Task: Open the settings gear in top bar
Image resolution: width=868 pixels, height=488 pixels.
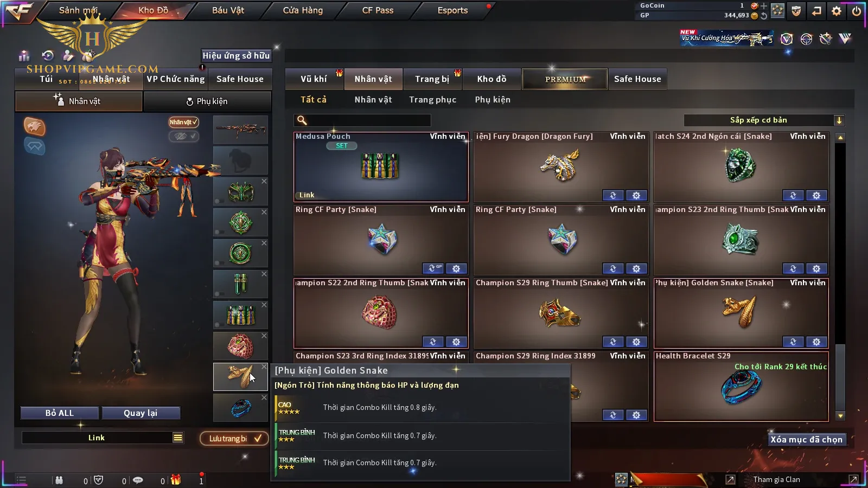Action: pyautogui.click(x=837, y=11)
